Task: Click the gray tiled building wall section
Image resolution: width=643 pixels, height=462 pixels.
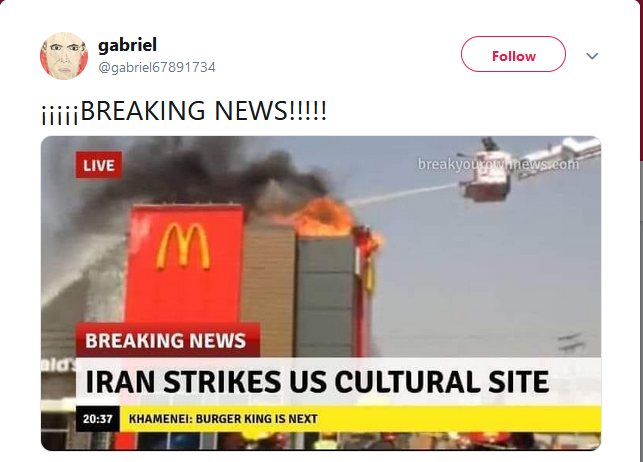Action: pos(325,297)
